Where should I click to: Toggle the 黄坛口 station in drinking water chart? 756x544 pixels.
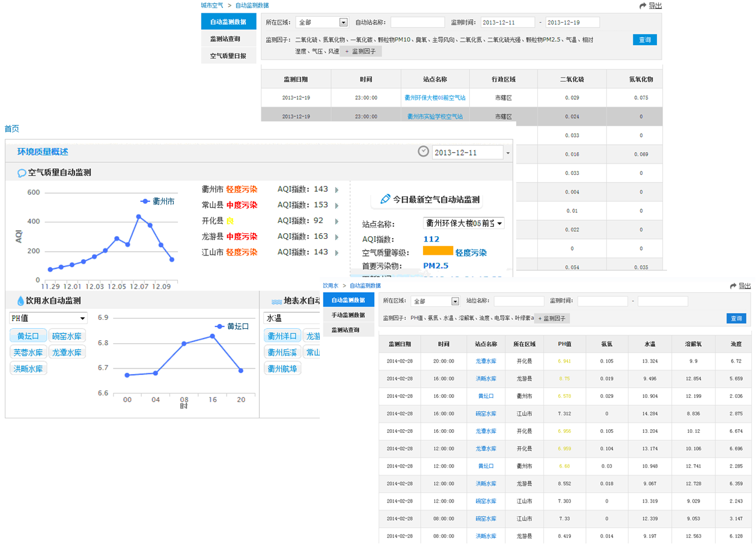point(28,336)
